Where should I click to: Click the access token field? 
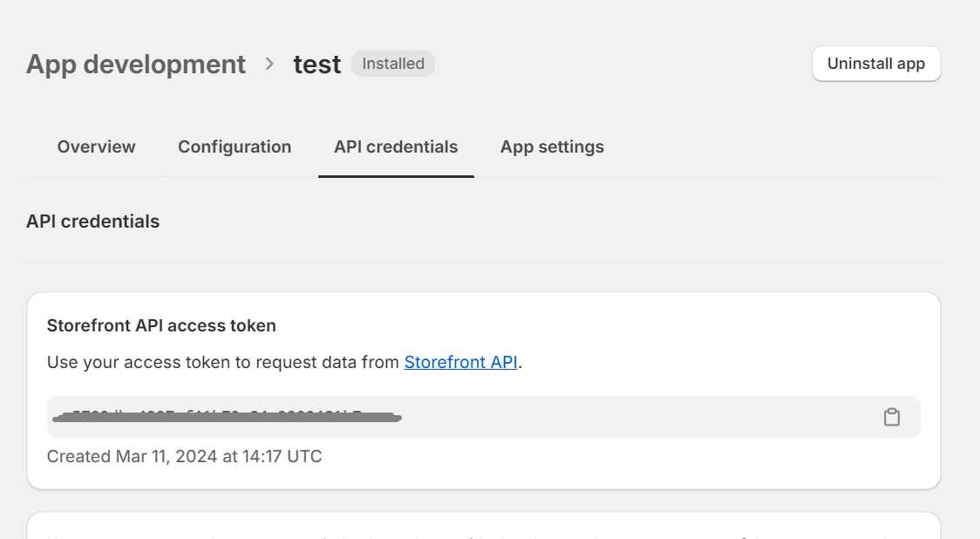pyautogui.click(x=484, y=417)
